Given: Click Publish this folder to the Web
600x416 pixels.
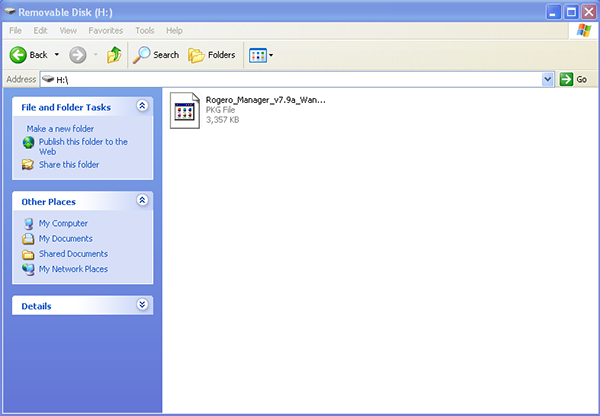Looking at the screenshot, I should (83, 147).
